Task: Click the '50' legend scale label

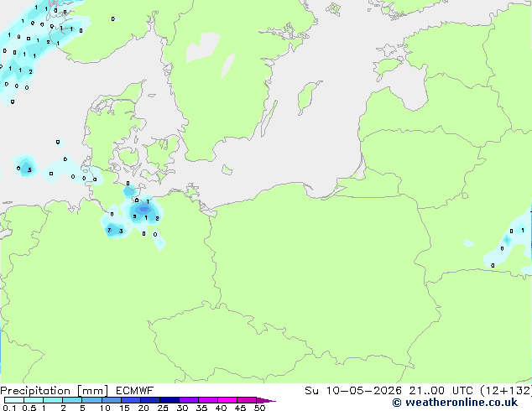Action: [259, 408]
